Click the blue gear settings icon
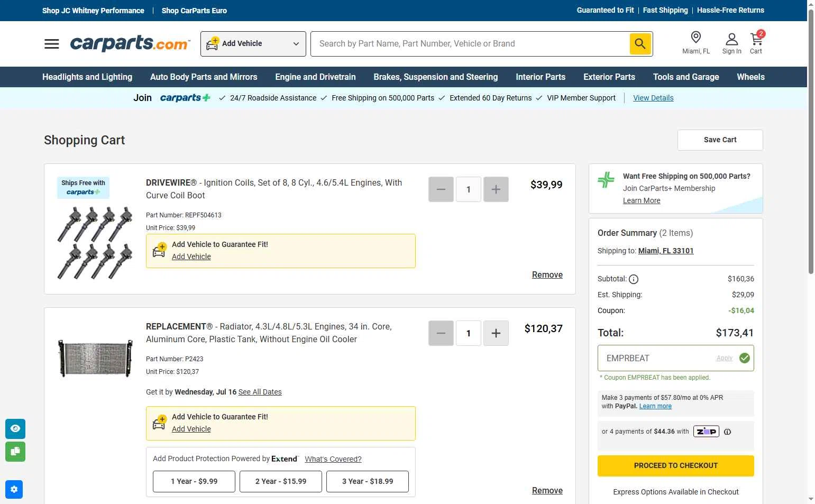Viewport: 815px width, 504px height. click(14, 489)
